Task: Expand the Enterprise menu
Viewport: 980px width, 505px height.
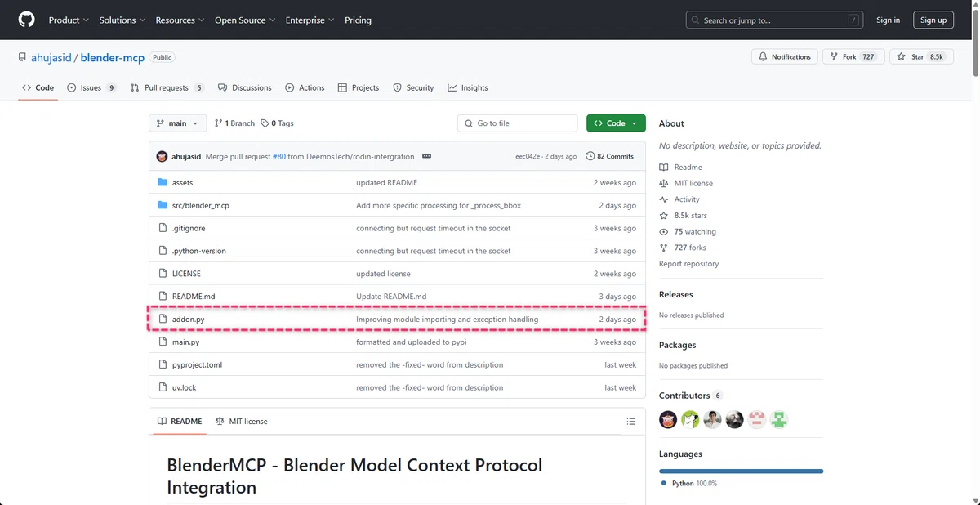Action: point(310,20)
